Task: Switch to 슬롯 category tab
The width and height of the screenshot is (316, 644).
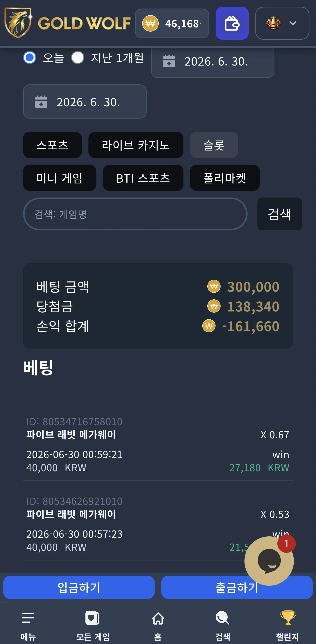Action: [x=214, y=145]
